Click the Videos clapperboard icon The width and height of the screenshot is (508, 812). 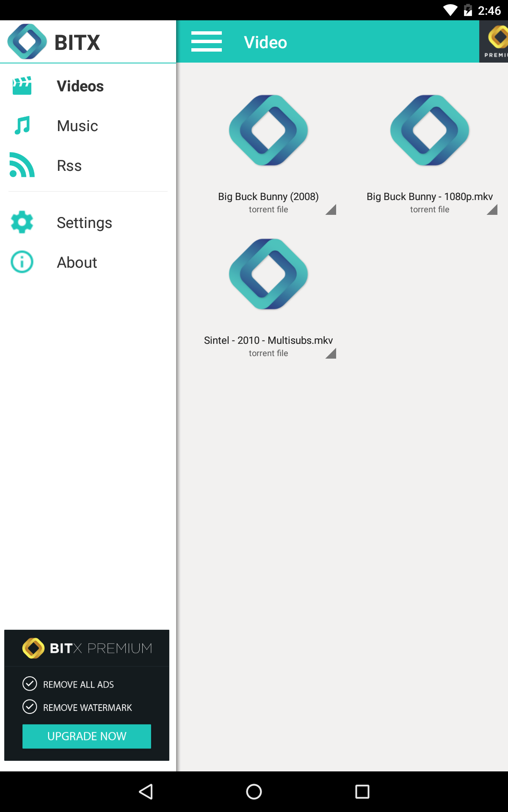coord(22,86)
